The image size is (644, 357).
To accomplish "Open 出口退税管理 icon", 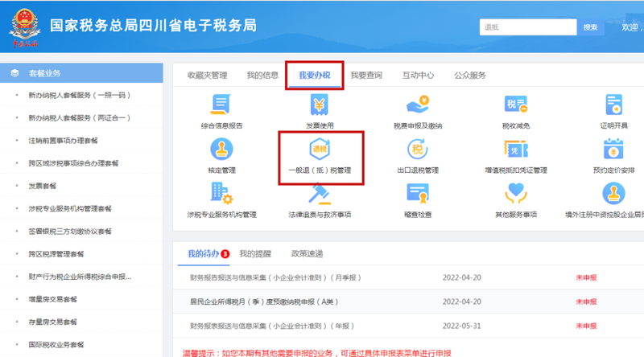I will coord(417,151).
